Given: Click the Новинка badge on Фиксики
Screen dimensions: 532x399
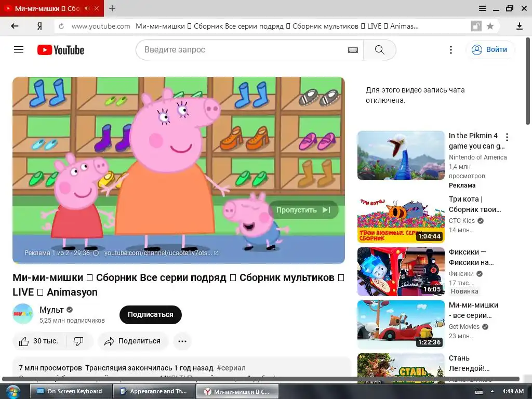Looking at the screenshot, I should point(464,291).
